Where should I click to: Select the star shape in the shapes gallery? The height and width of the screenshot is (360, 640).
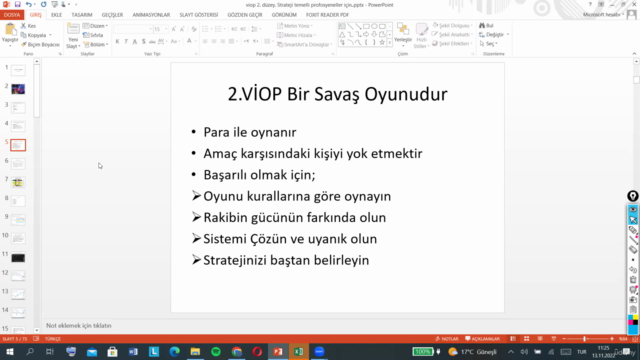(382, 42)
